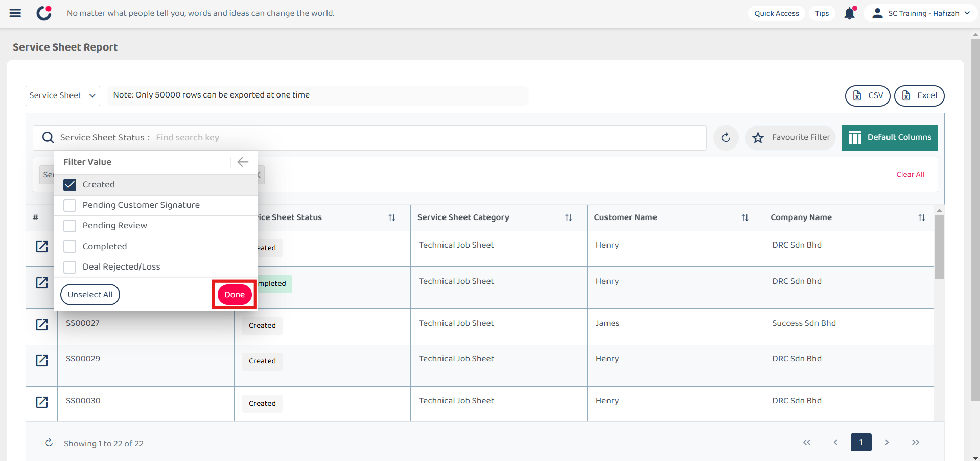Click the page's vertical scrollbar

coord(975,220)
